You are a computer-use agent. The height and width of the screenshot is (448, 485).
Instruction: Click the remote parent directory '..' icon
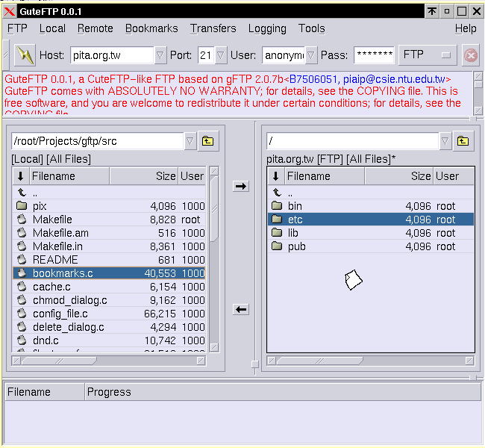point(277,193)
